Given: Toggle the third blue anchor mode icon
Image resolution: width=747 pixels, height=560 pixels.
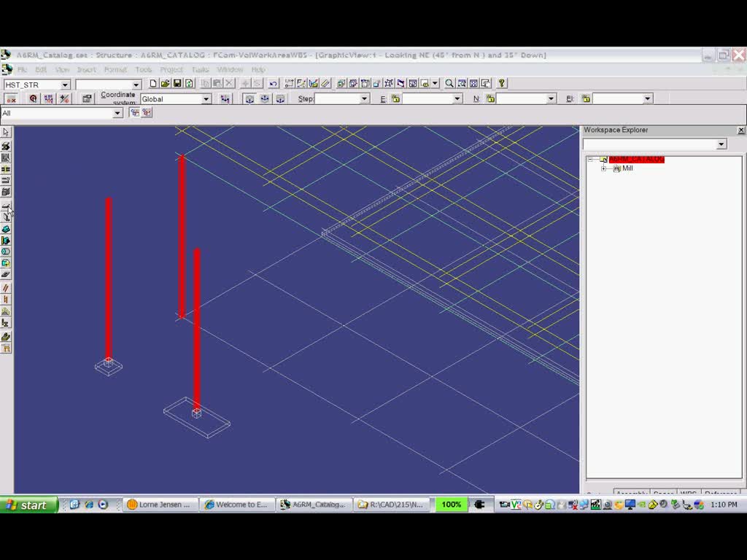Looking at the screenshot, I should pos(281,98).
